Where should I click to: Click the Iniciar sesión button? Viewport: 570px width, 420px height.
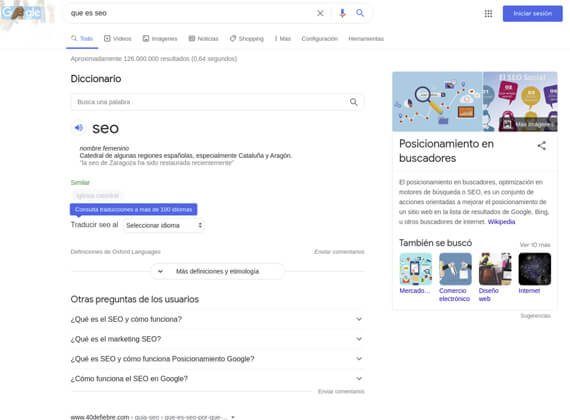[533, 13]
